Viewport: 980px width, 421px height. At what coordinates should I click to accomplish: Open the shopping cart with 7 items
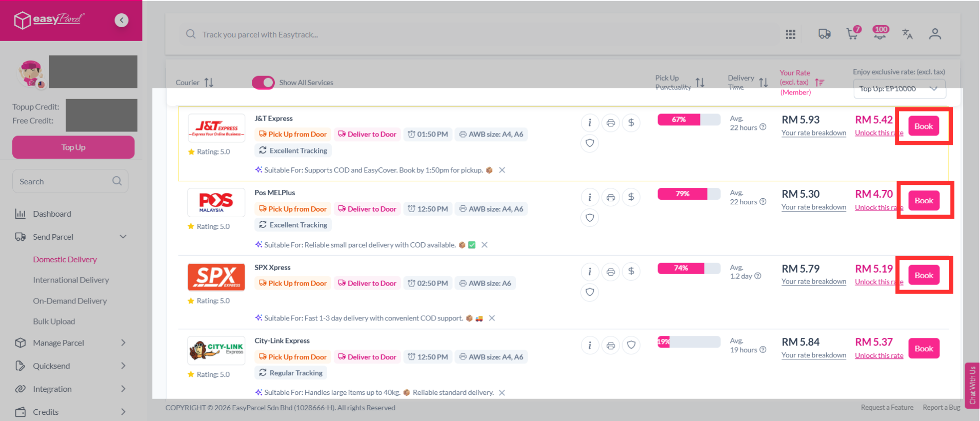point(853,33)
